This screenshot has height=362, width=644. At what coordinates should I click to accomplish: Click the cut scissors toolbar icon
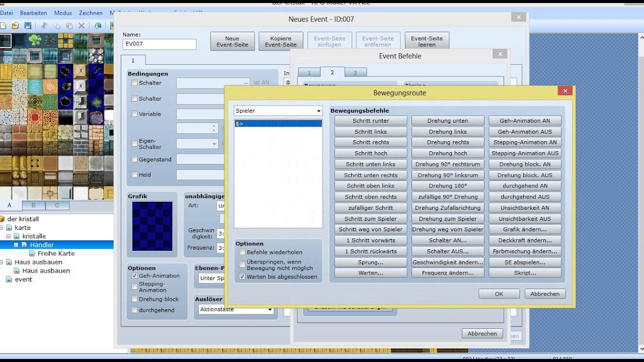point(44,26)
